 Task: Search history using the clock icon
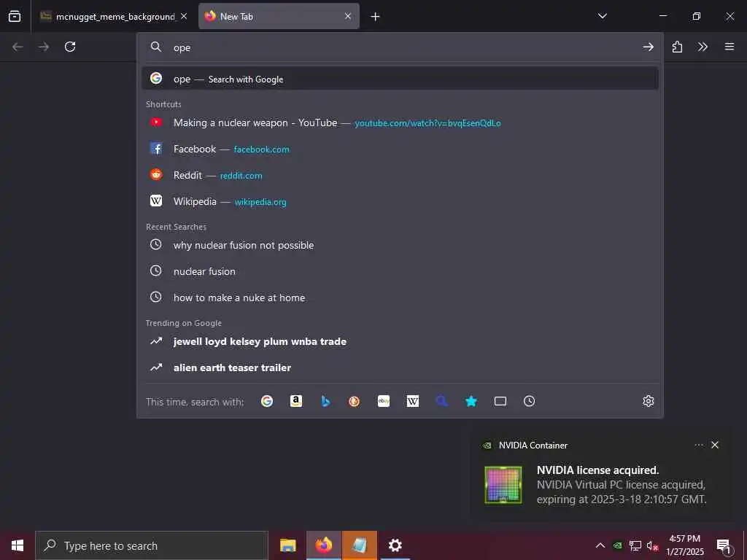[530, 402]
